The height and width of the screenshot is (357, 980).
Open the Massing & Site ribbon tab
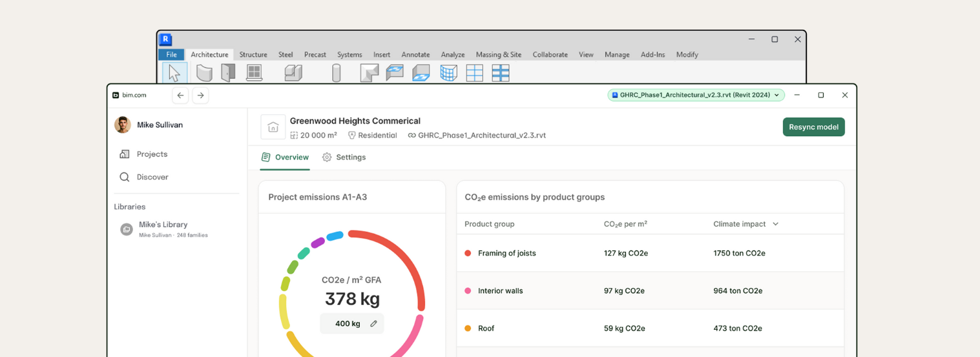point(498,55)
